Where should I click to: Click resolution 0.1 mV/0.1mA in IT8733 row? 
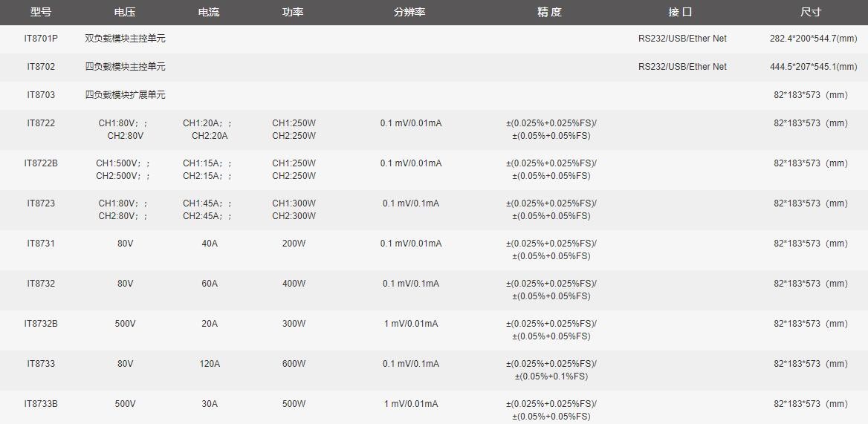point(411,363)
